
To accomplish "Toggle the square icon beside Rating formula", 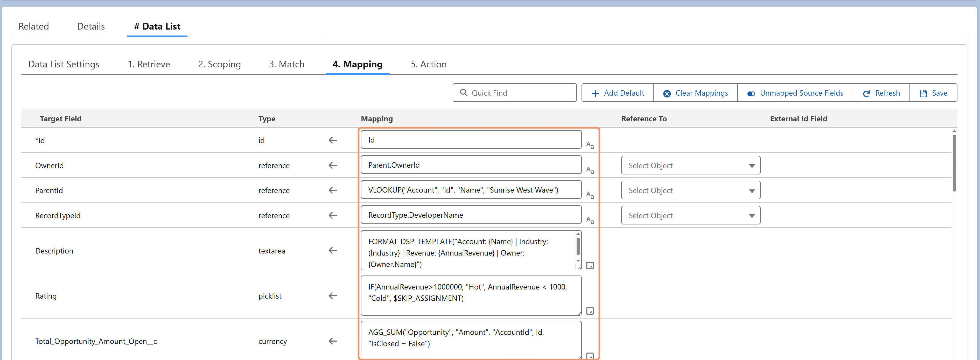I will click(590, 311).
